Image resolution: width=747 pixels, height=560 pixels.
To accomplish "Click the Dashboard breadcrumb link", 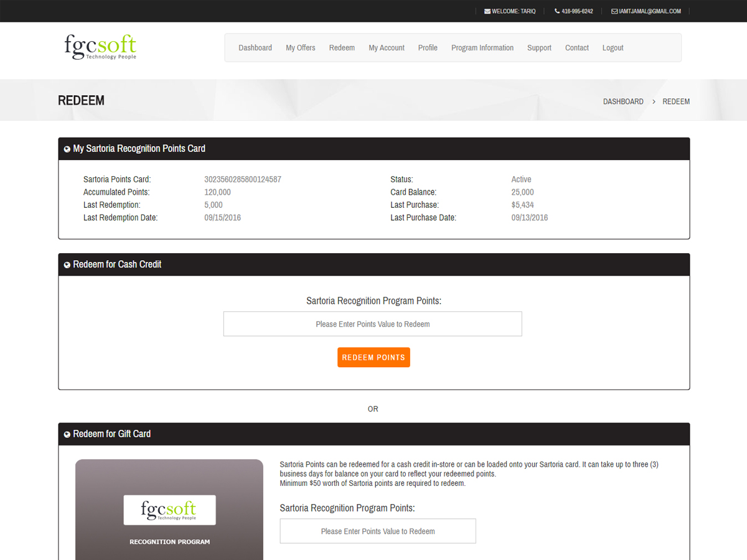I will click(x=623, y=101).
